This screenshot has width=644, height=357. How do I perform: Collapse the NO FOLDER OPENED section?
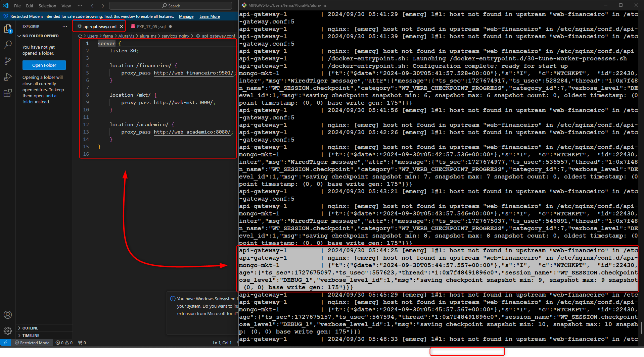coord(40,36)
